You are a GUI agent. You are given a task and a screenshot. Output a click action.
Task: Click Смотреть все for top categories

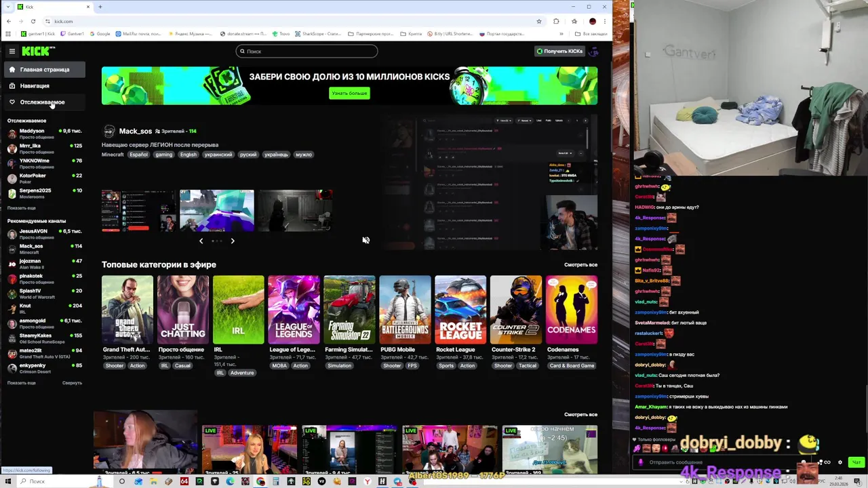point(580,265)
